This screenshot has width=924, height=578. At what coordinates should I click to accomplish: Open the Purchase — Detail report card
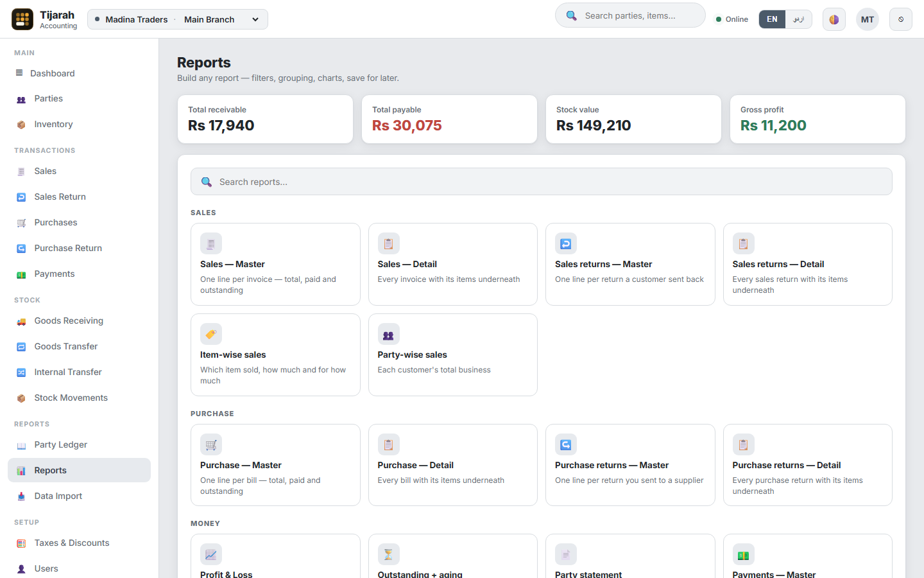453,465
